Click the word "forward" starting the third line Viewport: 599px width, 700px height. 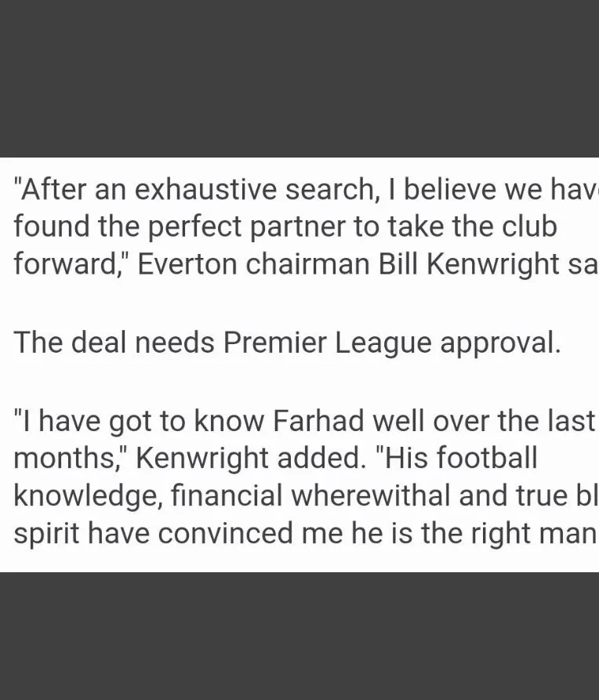point(64,264)
